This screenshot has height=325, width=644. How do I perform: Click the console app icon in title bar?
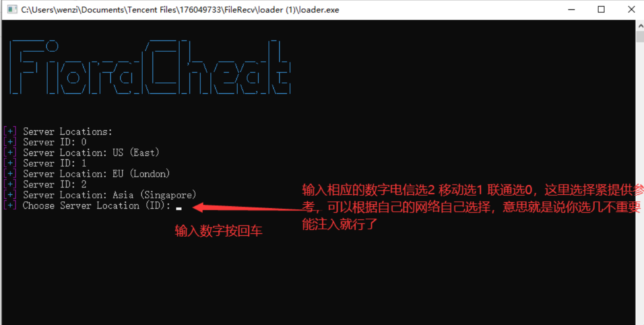pyautogui.click(x=12, y=9)
